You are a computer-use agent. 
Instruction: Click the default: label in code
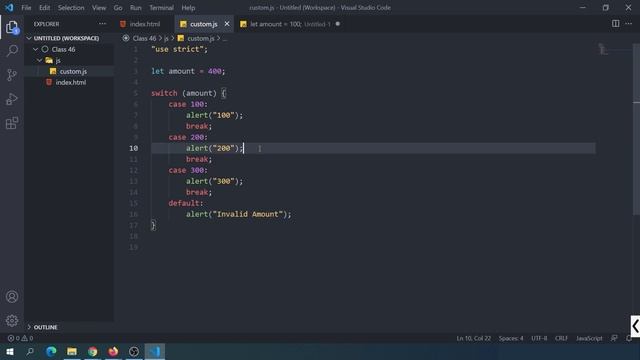(186, 203)
